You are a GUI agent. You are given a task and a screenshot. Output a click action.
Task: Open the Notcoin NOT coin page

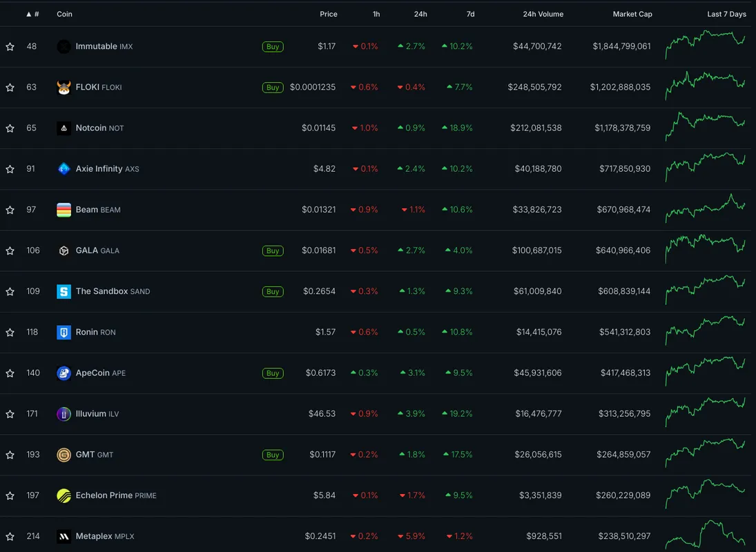(x=100, y=128)
